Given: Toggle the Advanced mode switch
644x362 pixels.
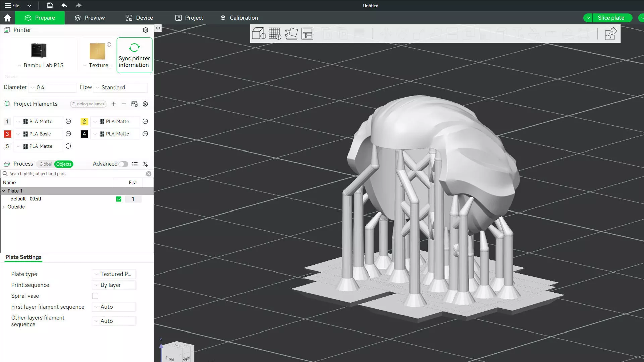Looking at the screenshot, I should [123, 164].
